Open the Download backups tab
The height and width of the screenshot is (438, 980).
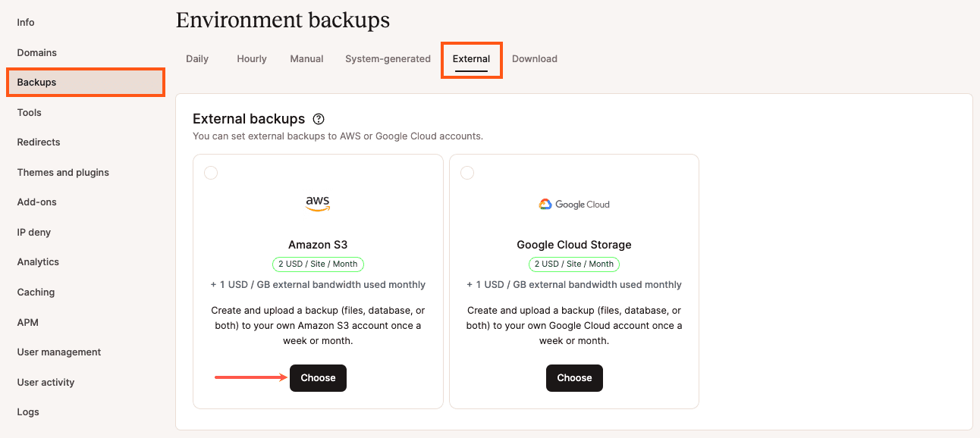[x=534, y=58]
